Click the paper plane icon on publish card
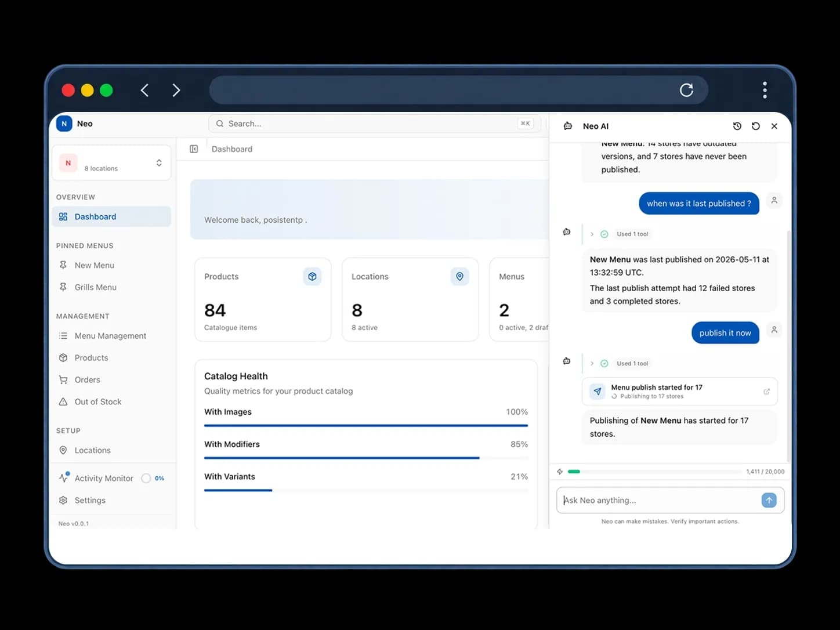Screen dimensions: 840x630 pyautogui.click(x=598, y=392)
